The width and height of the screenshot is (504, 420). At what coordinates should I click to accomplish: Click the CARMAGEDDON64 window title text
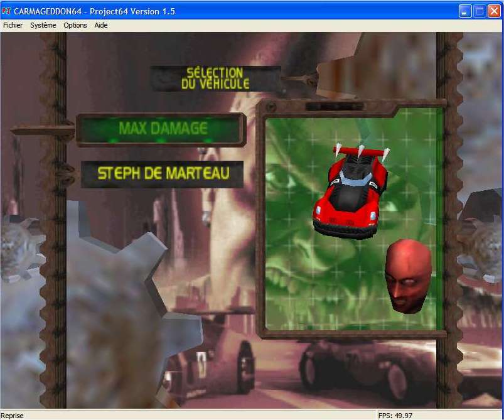(94, 11)
